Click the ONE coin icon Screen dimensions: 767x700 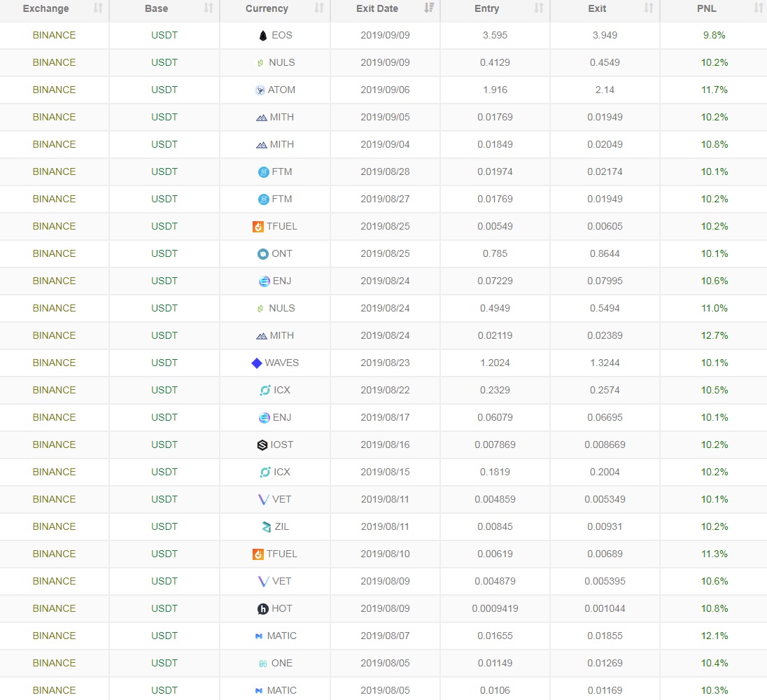[x=262, y=664]
